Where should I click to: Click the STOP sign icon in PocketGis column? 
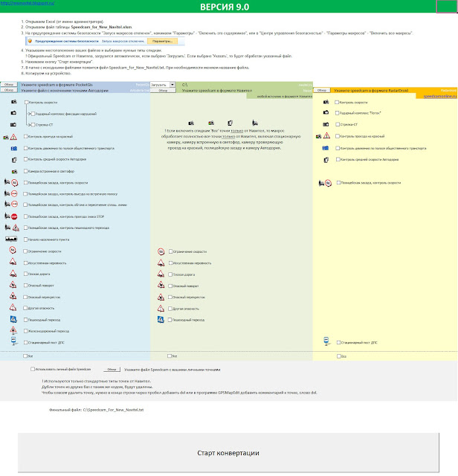(14, 216)
